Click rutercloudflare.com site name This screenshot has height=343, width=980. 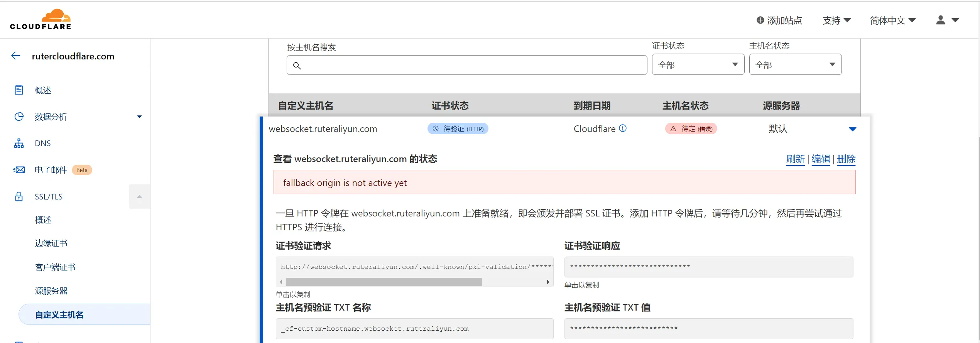pyautogui.click(x=73, y=56)
